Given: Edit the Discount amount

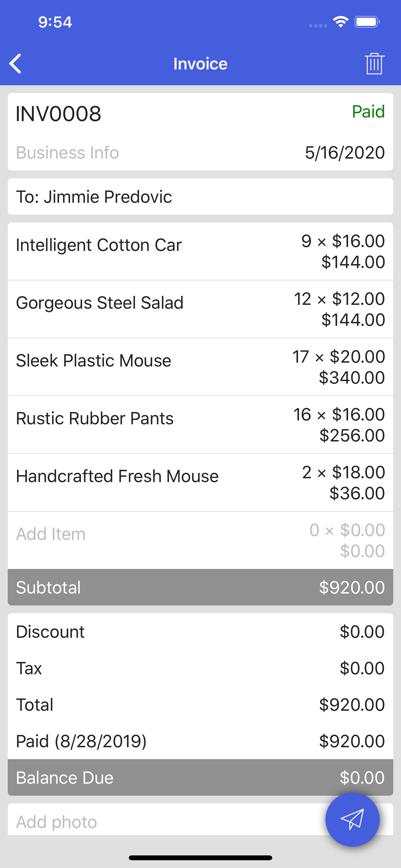Looking at the screenshot, I should (362, 631).
